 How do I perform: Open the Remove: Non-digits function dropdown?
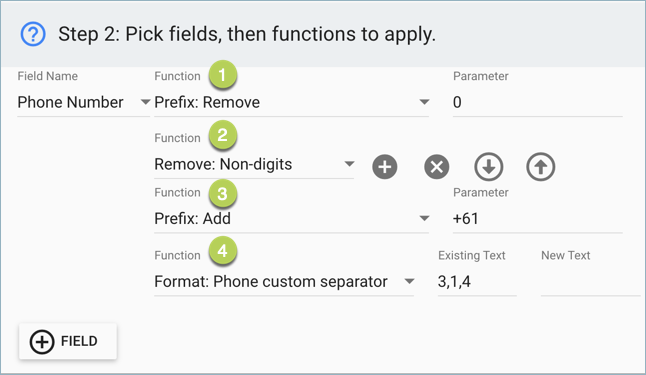tap(254, 164)
